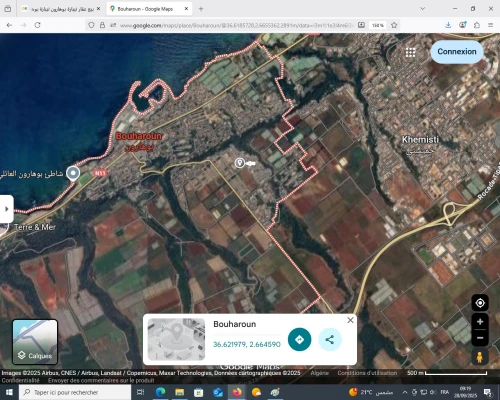
Task: Click the Bouharoun place thumbnail image
Action: point(176,339)
